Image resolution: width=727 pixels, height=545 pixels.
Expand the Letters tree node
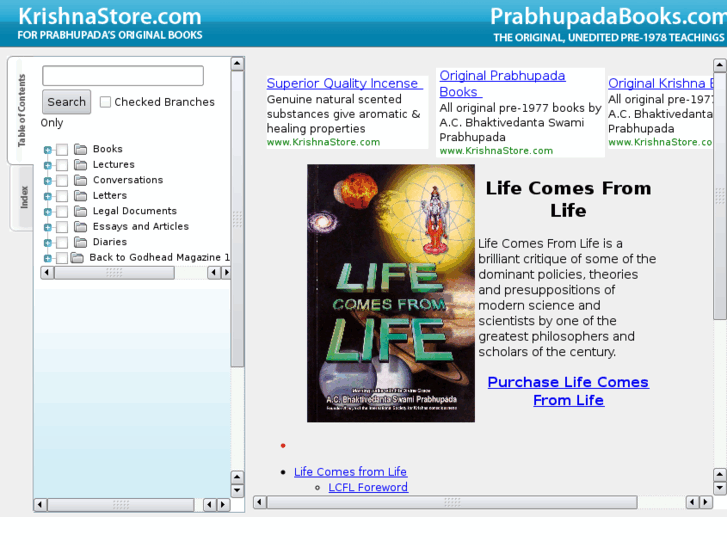pos(47,196)
